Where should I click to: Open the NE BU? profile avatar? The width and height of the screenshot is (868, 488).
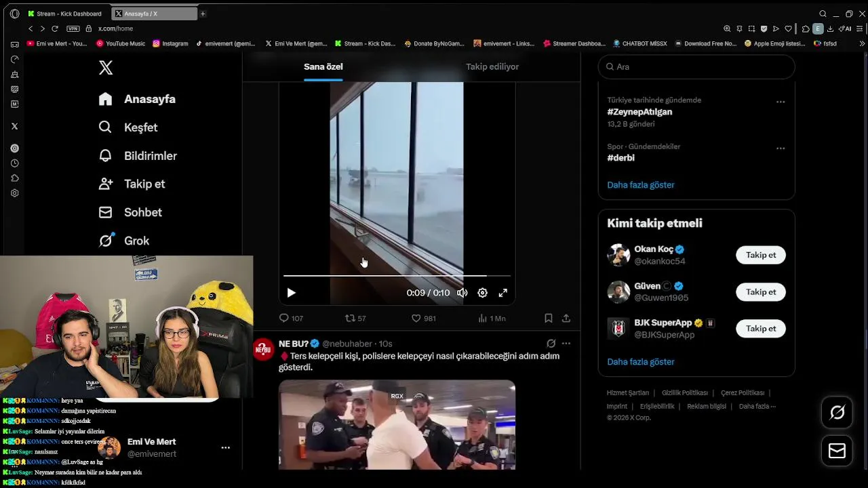(263, 350)
